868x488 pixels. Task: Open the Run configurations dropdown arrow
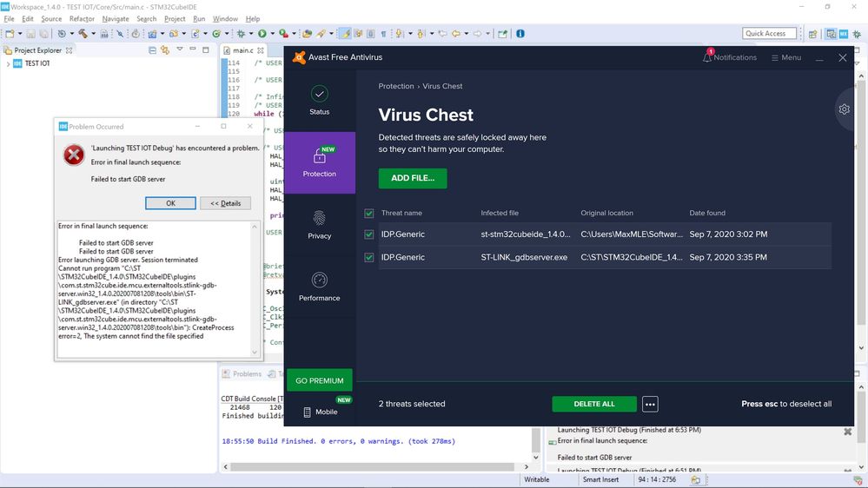click(x=272, y=34)
